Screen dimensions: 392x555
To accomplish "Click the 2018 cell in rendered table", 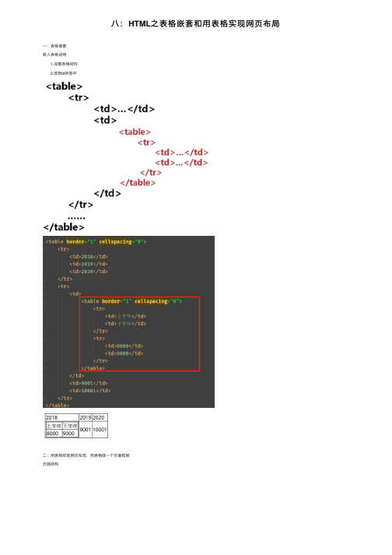I will (x=62, y=417).
